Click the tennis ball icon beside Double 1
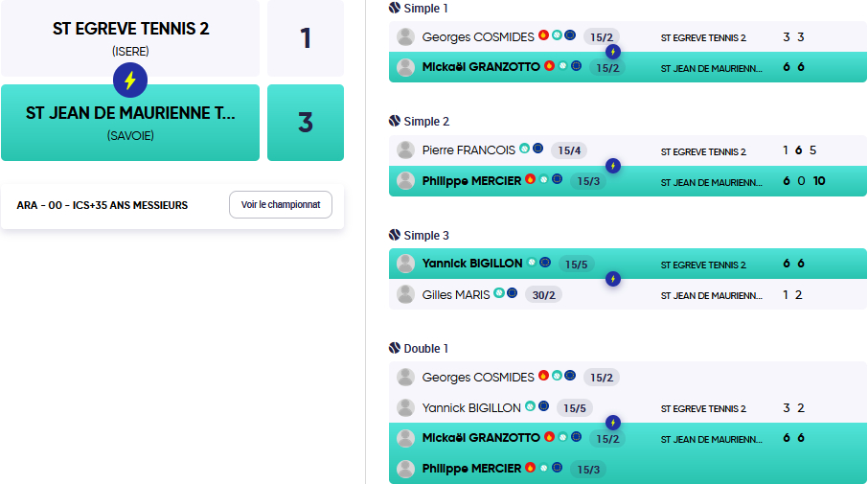Viewport: 868px width, 484px height. [x=395, y=348]
